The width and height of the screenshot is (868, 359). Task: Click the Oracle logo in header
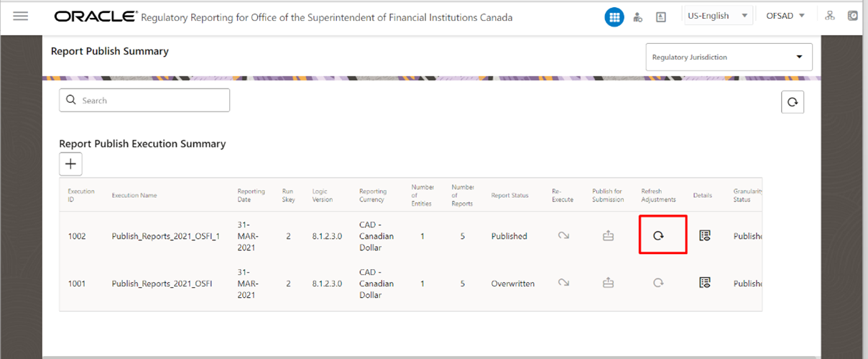click(95, 16)
